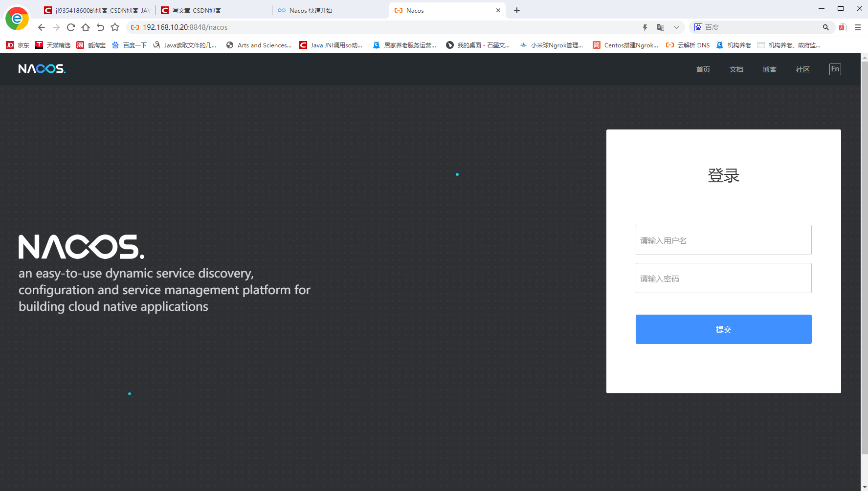This screenshot has width=868, height=491.
Task: Open the 京东 bookmark
Action: [18, 45]
